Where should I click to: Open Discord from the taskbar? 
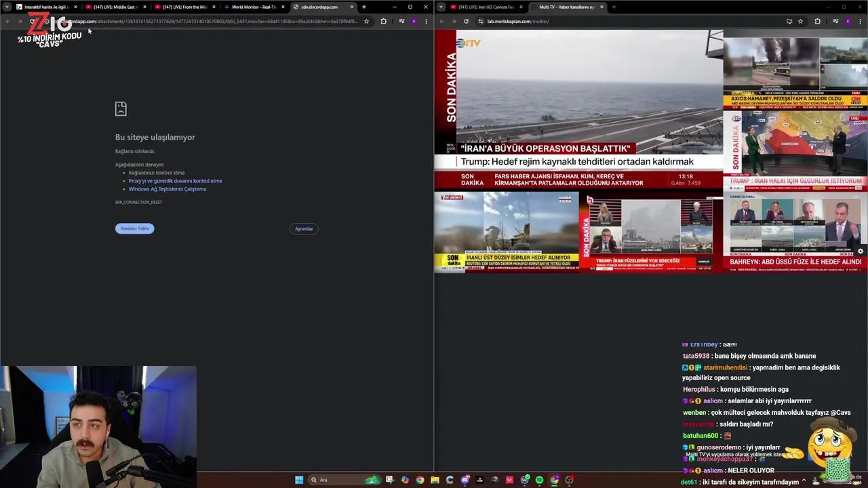pos(465,480)
